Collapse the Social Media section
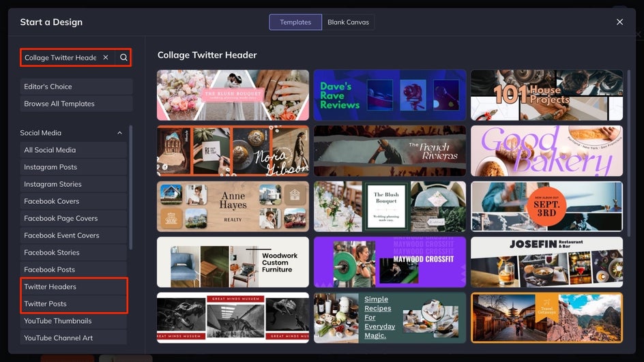Viewport: 644px width, 362px height. (119, 133)
